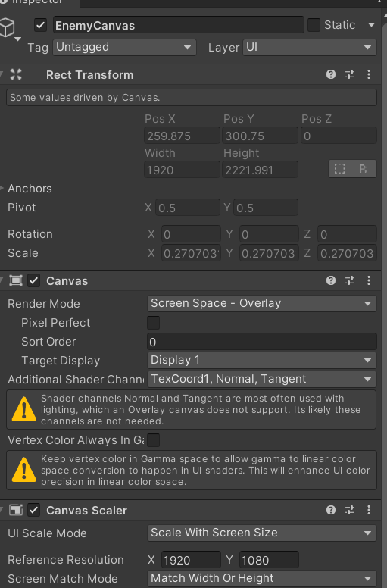Click the Canvas Scaler component icon
Image resolution: width=387 pixels, height=588 pixels.
click(16, 510)
